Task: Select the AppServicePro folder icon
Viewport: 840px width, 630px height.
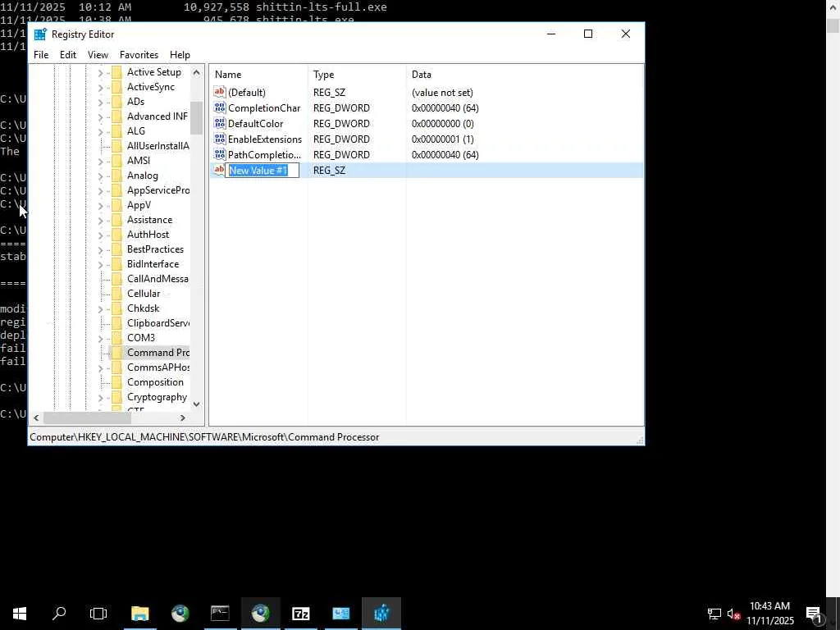Action: point(116,190)
